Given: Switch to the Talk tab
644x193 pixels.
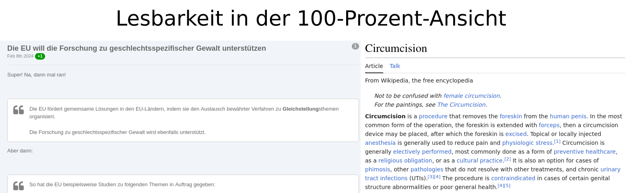Looking at the screenshot, I should pos(395,66).
